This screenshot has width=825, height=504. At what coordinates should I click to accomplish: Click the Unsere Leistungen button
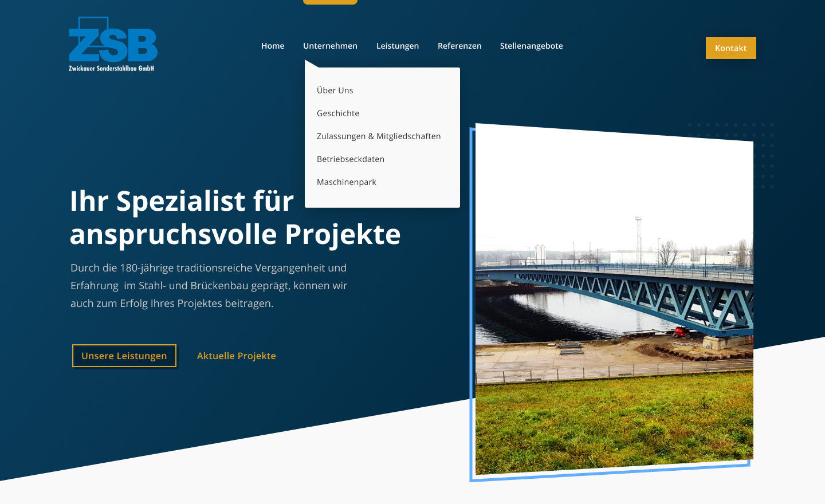click(x=124, y=356)
